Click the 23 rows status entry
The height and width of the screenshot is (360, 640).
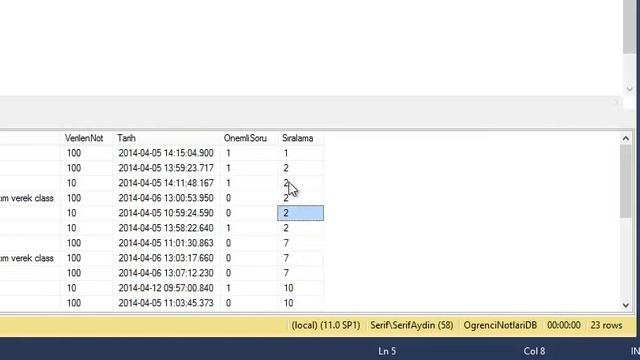pyautogui.click(x=606, y=326)
